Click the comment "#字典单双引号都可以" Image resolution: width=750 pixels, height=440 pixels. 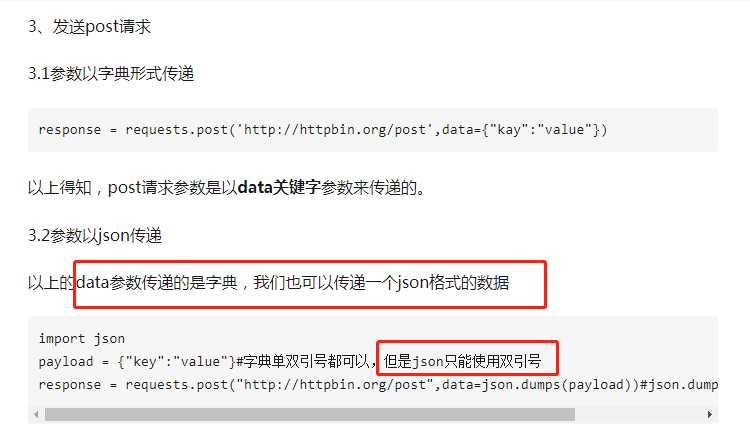(x=303, y=362)
